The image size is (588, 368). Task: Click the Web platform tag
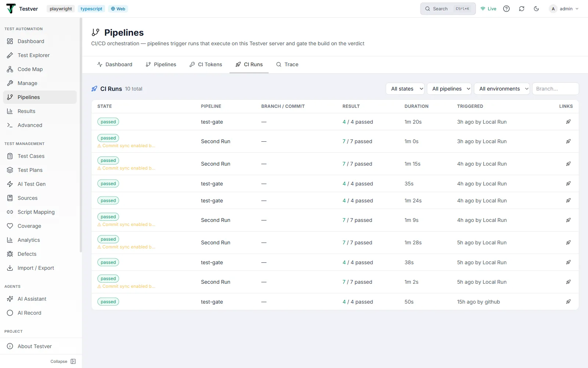pos(118,9)
